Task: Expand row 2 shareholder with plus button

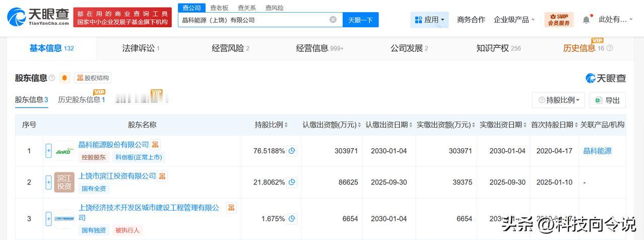Action: 49,182
